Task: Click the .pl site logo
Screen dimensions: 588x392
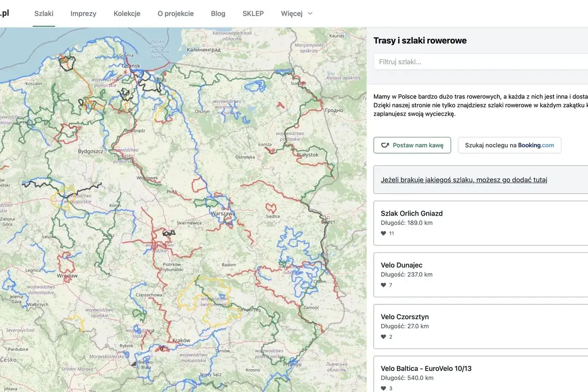Action: [x=5, y=13]
